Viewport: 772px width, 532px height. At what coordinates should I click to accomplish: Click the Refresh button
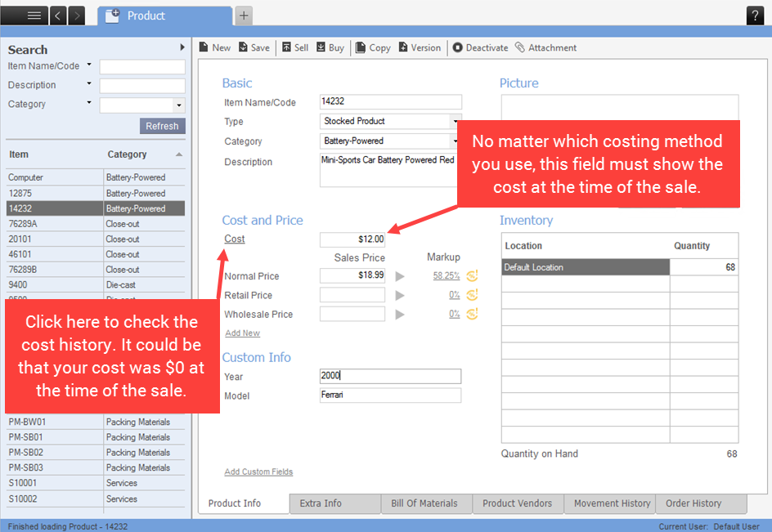point(162,126)
